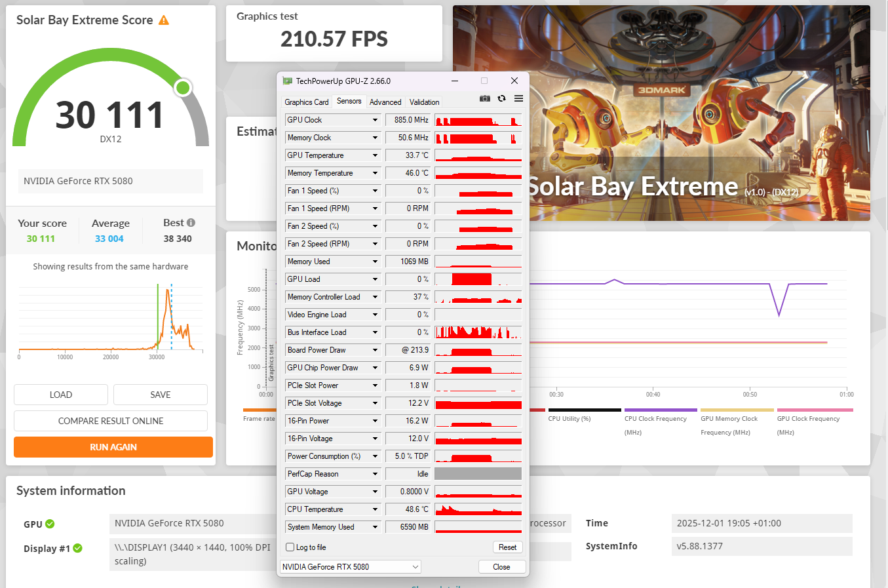Image resolution: width=888 pixels, height=588 pixels.
Task: Click the Reset button in GPU-Z
Action: pos(507,547)
